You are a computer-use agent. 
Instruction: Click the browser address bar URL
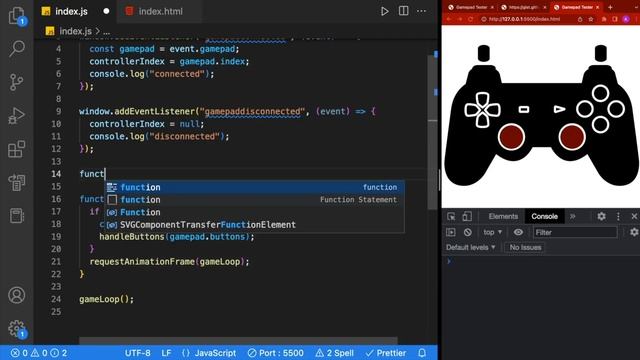[524, 19]
